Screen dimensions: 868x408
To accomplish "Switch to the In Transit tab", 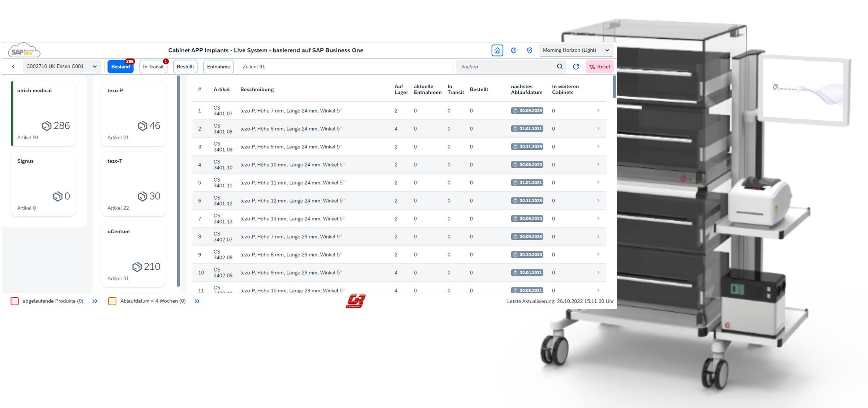I will (x=153, y=67).
